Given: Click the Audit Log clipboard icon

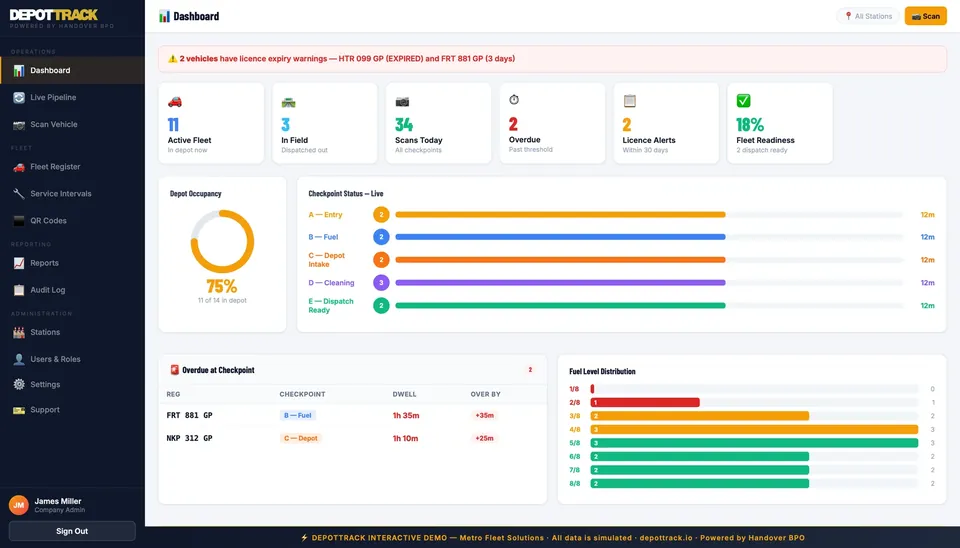Looking at the screenshot, I should [x=19, y=290].
